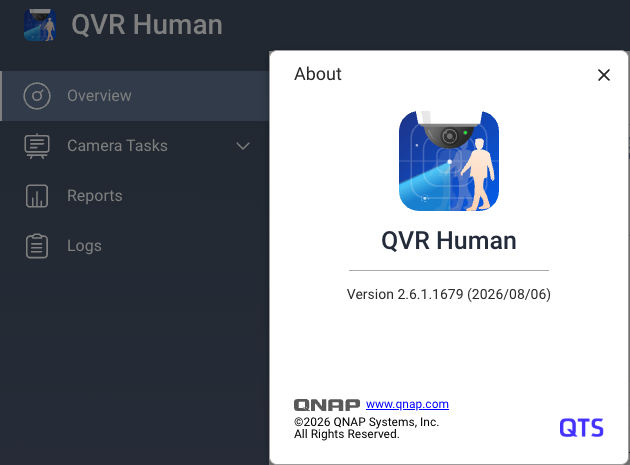The height and width of the screenshot is (465, 630).
Task: Click the Reports bar chart icon
Action: 37,196
